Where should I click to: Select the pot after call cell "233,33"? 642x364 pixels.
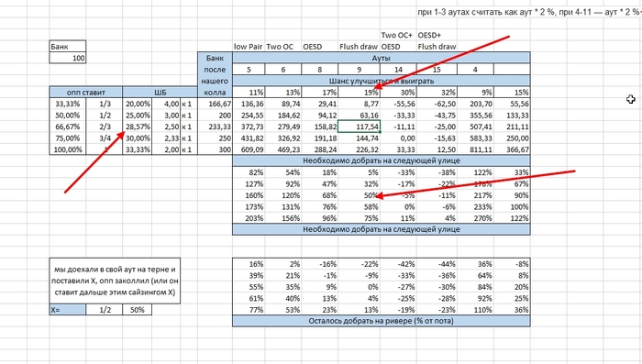[215, 127]
